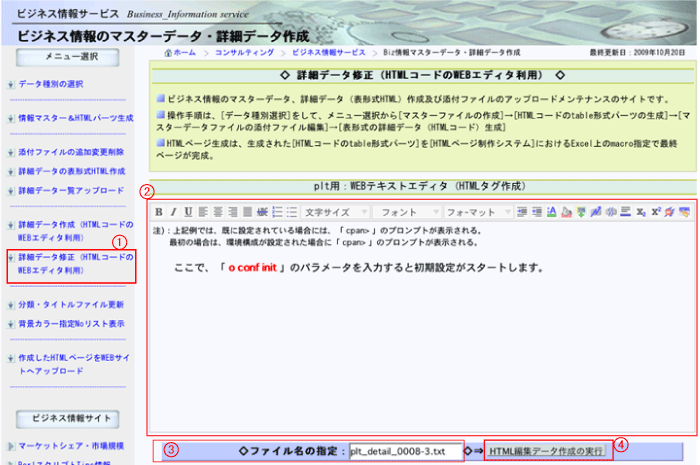Click the red 'o conf init' text
The height and width of the screenshot is (465, 700).
click(253, 268)
